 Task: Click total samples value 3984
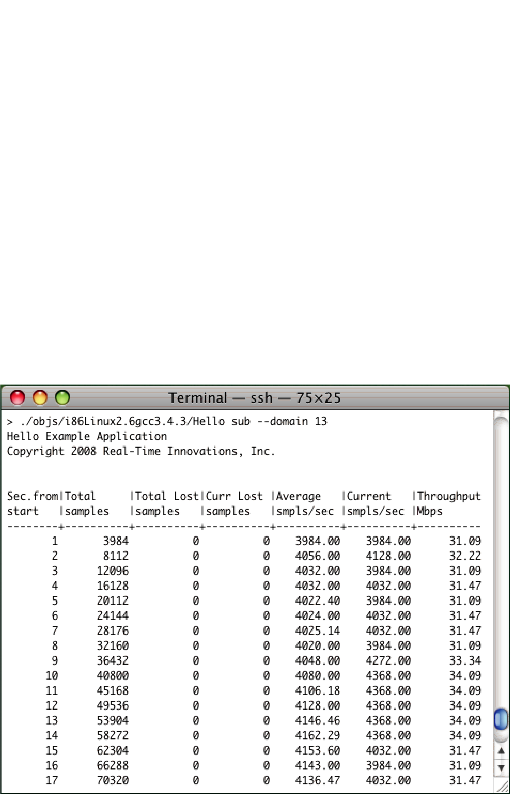(116, 541)
